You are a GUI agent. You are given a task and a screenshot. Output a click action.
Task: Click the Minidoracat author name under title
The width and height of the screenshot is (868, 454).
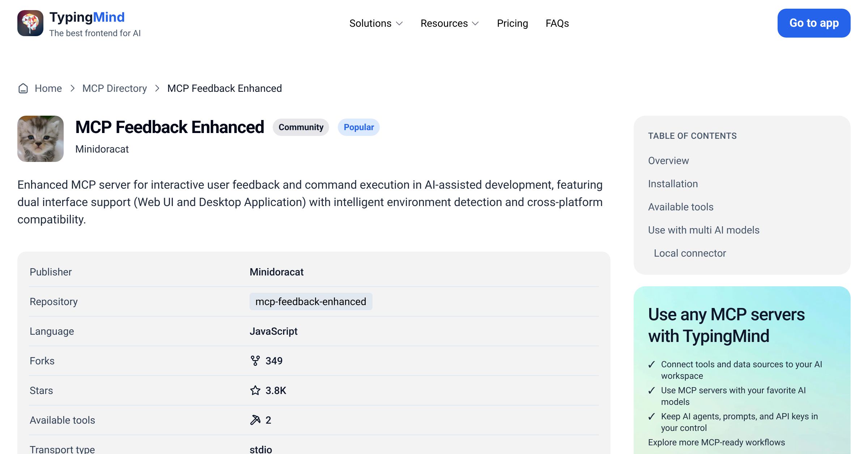pos(102,149)
